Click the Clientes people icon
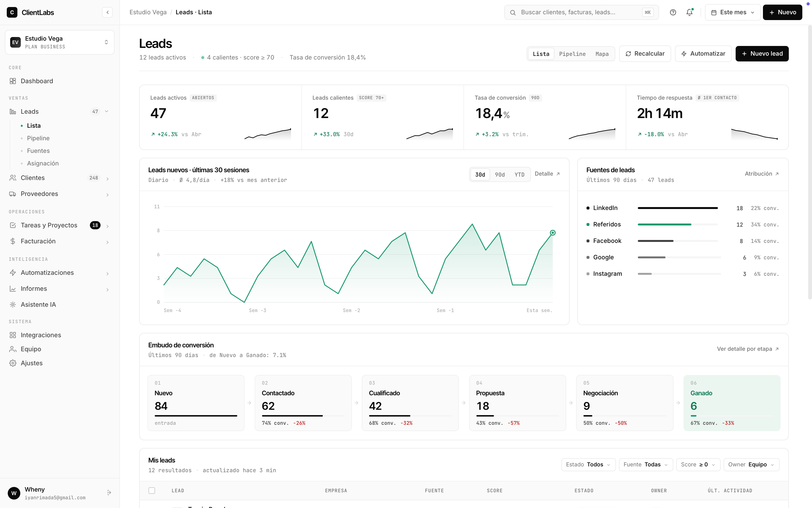 [x=13, y=178]
